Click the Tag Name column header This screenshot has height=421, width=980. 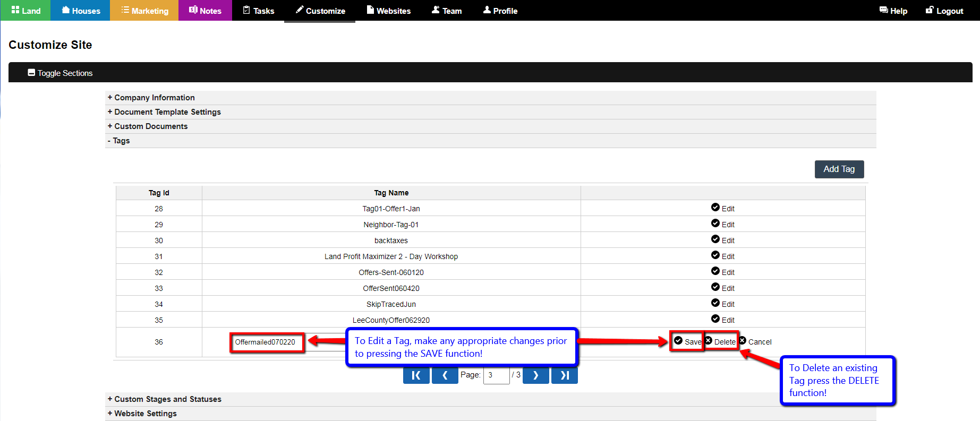(391, 193)
